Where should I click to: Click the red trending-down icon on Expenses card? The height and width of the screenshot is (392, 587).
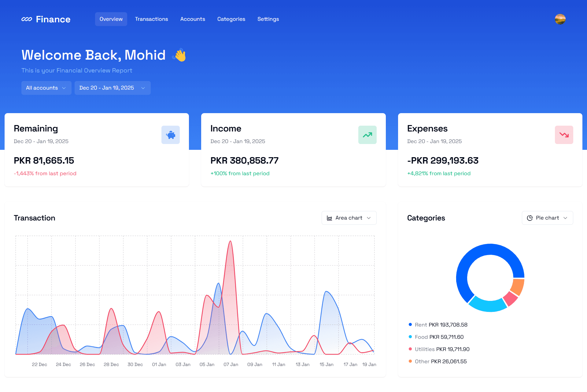(x=564, y=135)
